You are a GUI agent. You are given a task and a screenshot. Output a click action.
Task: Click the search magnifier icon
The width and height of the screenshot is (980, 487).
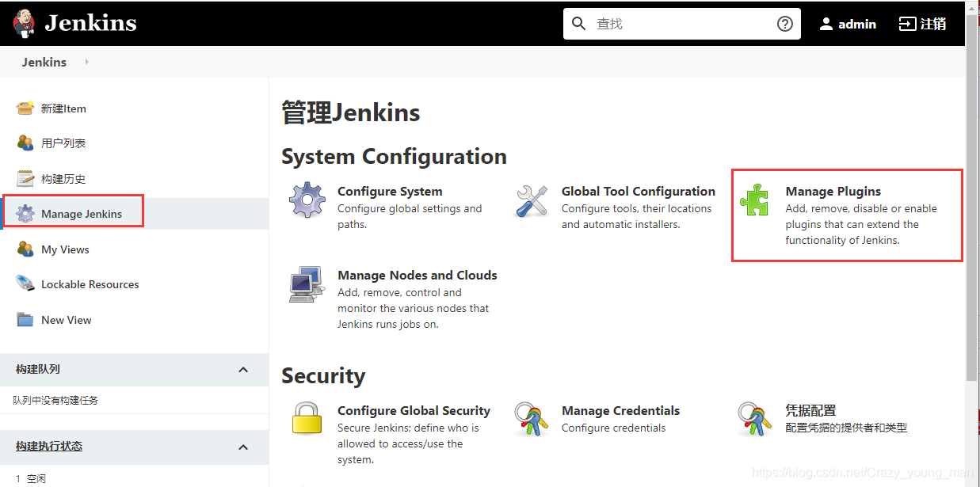pos(579,24)
